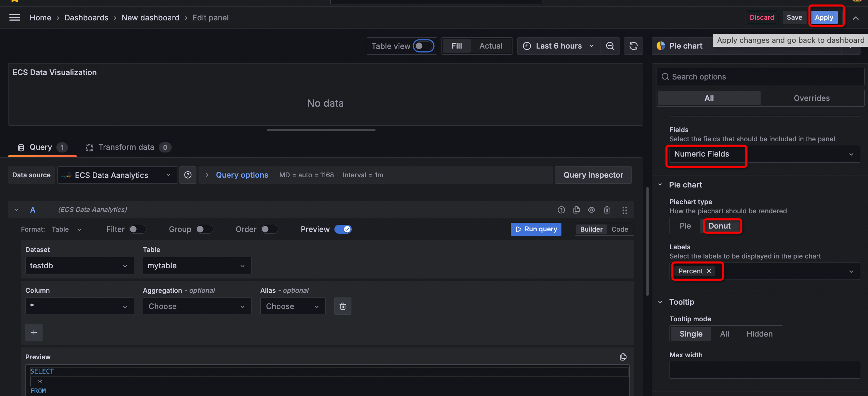Screen dimensions: 868x396
Task: Disable the Preview switch
Action: point(343,229)
